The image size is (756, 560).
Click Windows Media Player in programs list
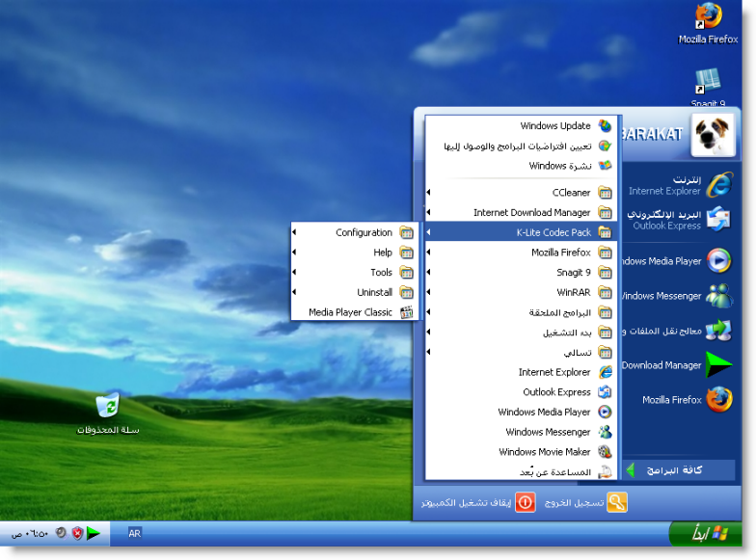pos(521,413)
